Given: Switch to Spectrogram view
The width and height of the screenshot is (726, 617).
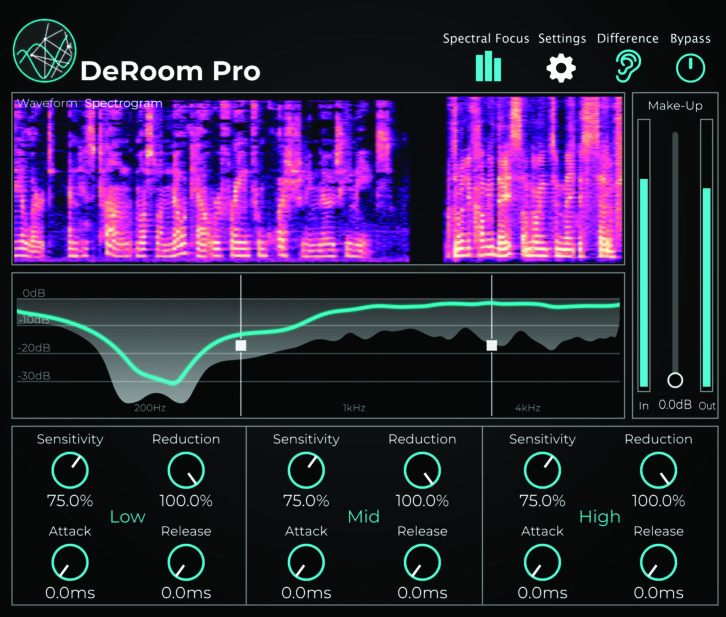Looking at the screenshot, I should click(124, 103).
